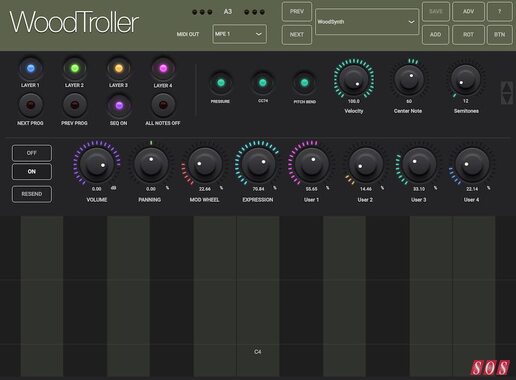Click the Volume value 0.00
This screenshot has height=380, width=516.
[97, 189]
